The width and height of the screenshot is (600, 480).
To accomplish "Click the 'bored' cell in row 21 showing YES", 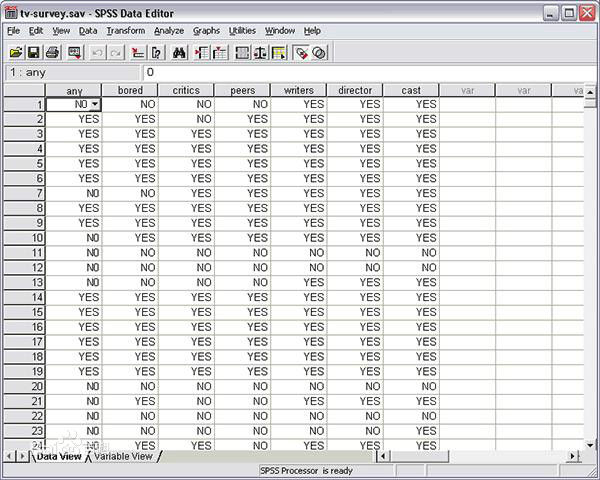I will [130, 401].
